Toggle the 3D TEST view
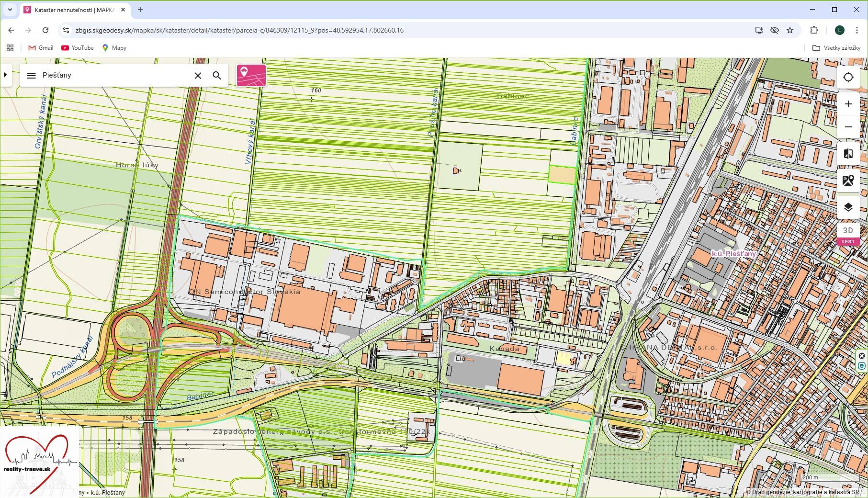The width and height of the screenshot is (868, 498). tap(848, 235)
